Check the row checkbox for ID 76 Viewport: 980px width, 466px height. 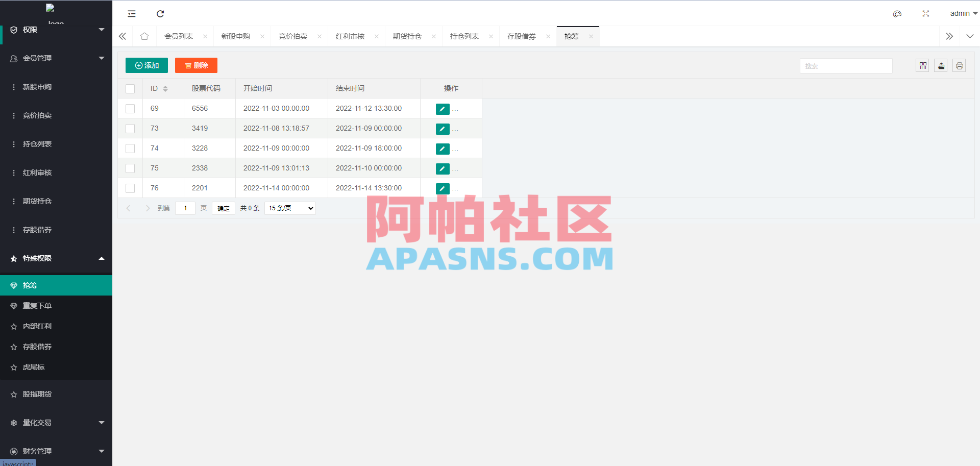[130, 188]
